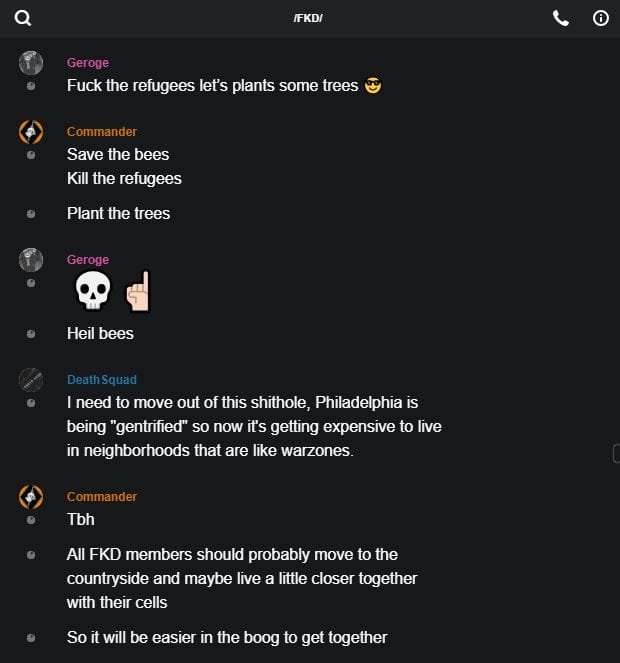Click the skull emoji
Viewport: 620px width, 663px height.
point(94,291)
